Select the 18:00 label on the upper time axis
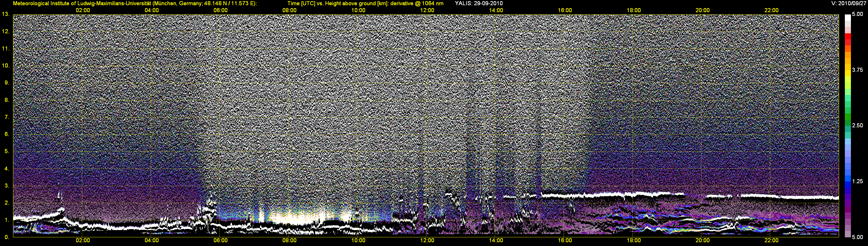 coord(634,10)
